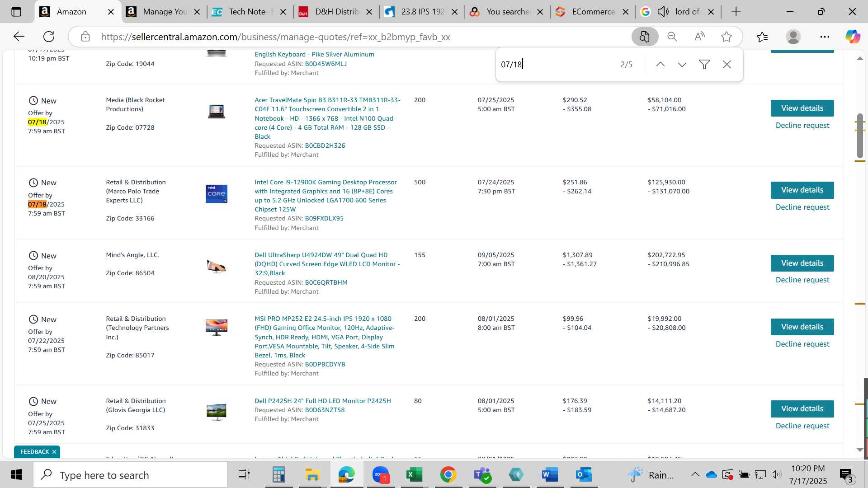View details for the Intel Core i9 request

802,190
